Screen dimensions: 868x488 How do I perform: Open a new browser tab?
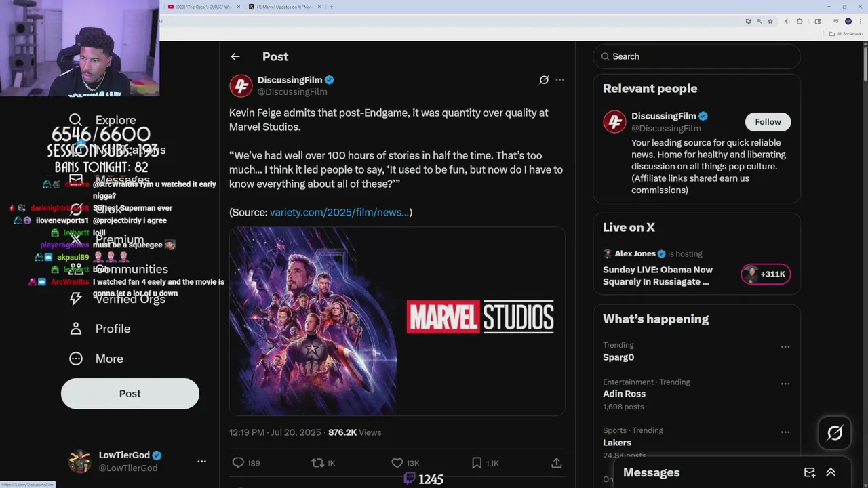tap(331, 7)
